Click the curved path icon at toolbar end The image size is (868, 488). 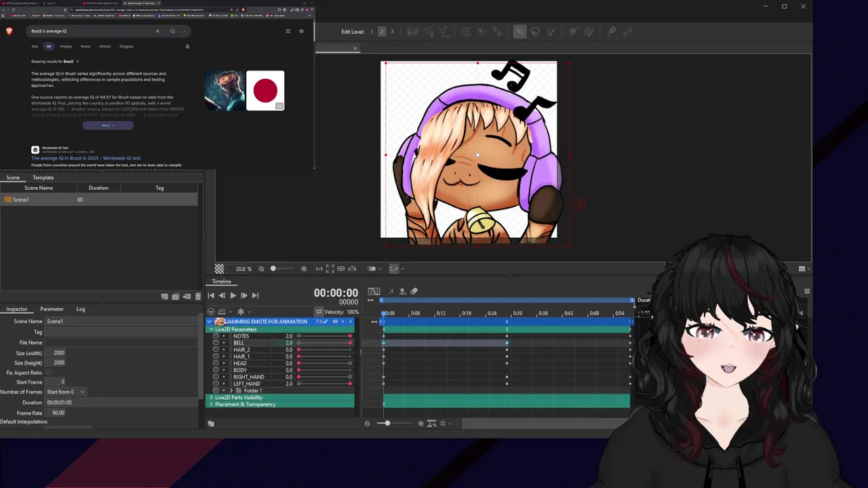[627, 32]
